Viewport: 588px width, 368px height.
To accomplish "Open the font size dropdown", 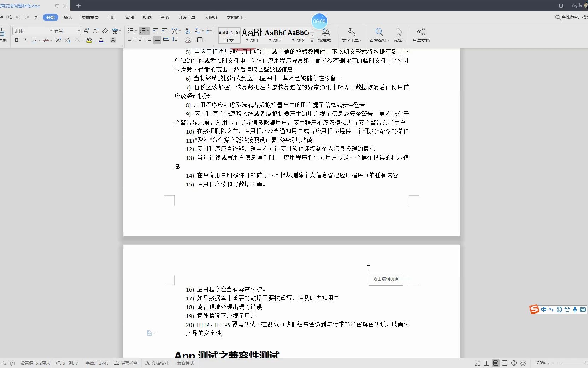I will point(79,31).
